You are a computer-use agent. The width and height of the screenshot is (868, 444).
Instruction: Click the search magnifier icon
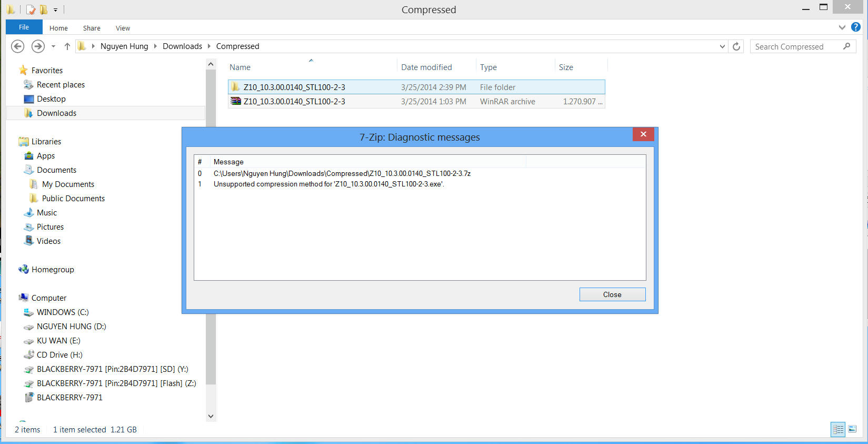point(846,46)
